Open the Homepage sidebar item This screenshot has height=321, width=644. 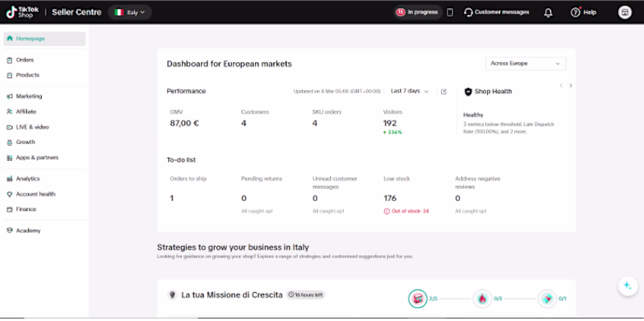point(44,39)
